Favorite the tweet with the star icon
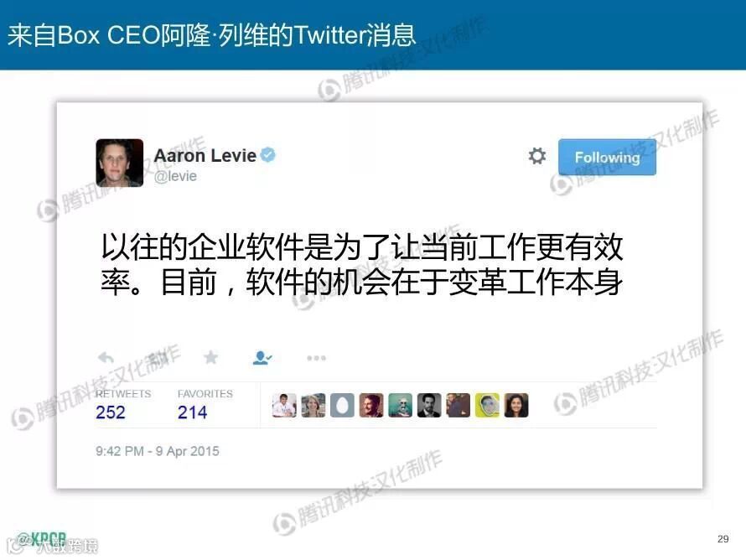The image size is (746, 560). tap(210, 357)
